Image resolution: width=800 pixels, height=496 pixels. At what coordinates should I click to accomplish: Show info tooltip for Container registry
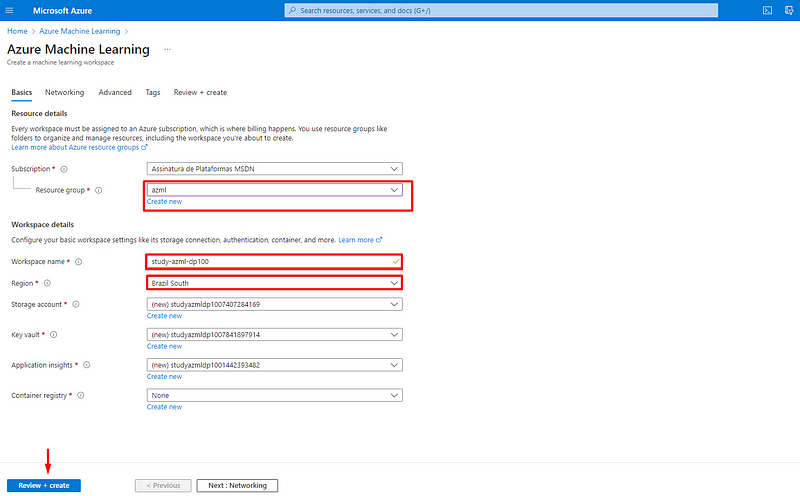[x=81, y=395]
